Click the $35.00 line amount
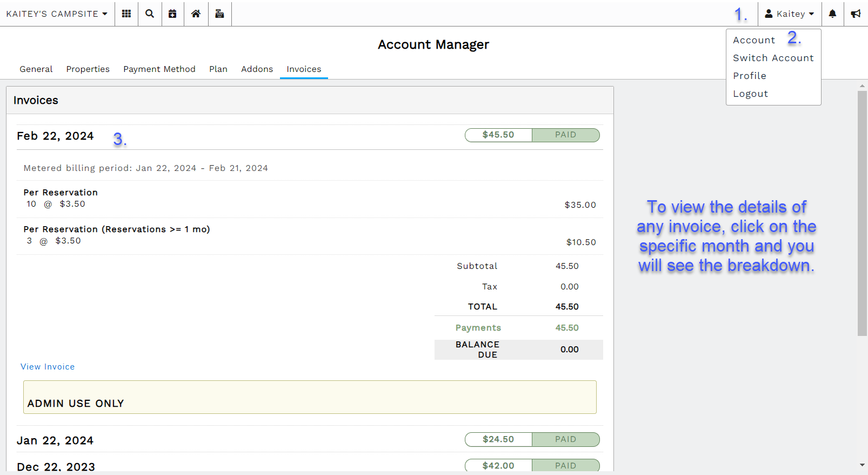Viewport: 868px width, 475px height. pos(580,205)
